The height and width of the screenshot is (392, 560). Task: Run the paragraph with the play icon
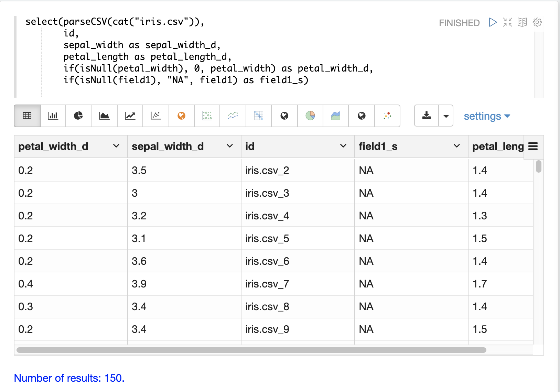[x=493, y=22]
